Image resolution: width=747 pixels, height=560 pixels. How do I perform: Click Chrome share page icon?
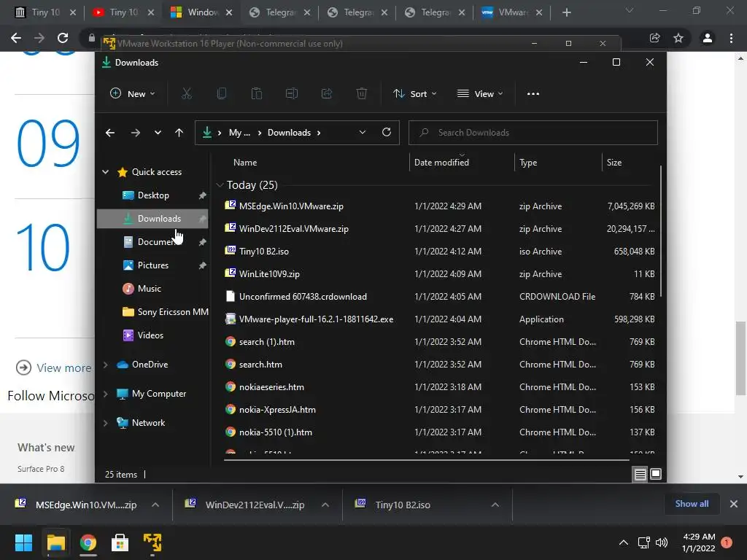tap(654, 38)
